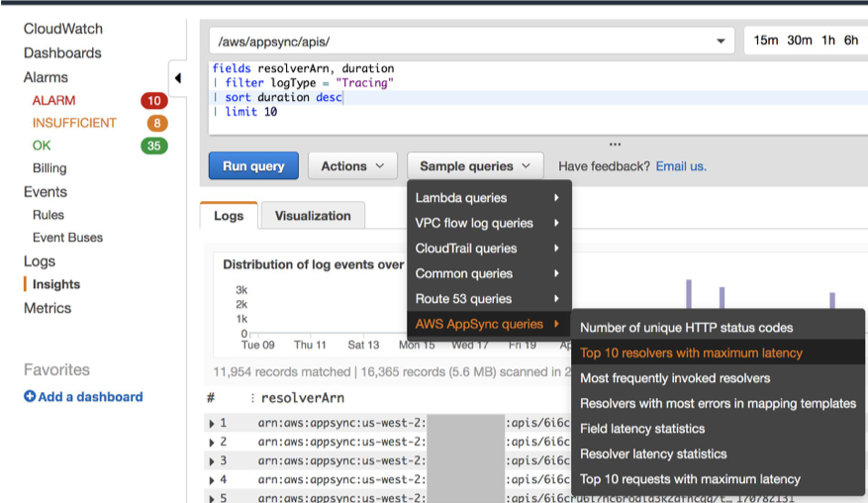
Task: Set time range to 15m
Action: [766, 41]
